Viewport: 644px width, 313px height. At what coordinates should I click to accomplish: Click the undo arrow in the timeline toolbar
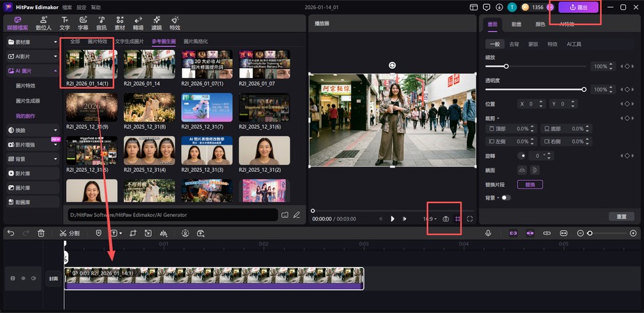click(x=10, y=233)
